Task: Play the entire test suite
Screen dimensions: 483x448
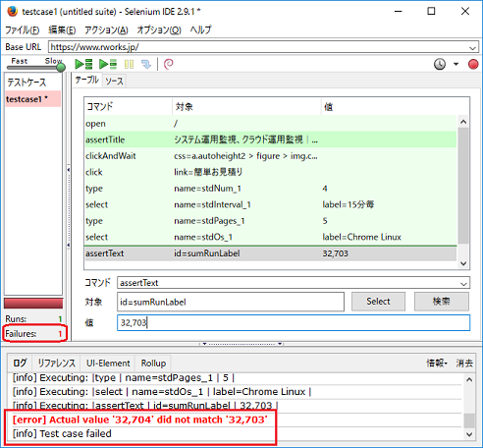Action: [83, 64]
